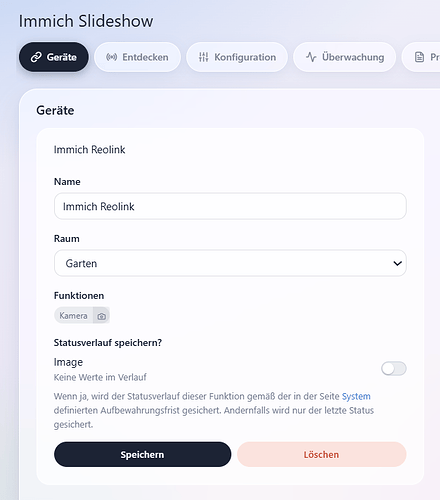Go to the Überwachung tab
Image resolution: width=440 pixels, height=500 pixels.
345,57
